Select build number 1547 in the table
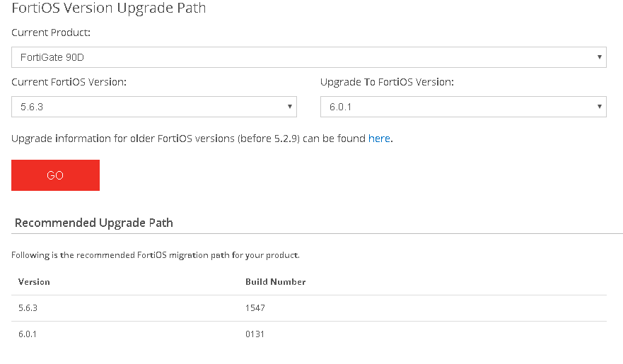Image resolution: width=623 pixels, height=364 pixels. pyautogui.click(x=255, y=307)
